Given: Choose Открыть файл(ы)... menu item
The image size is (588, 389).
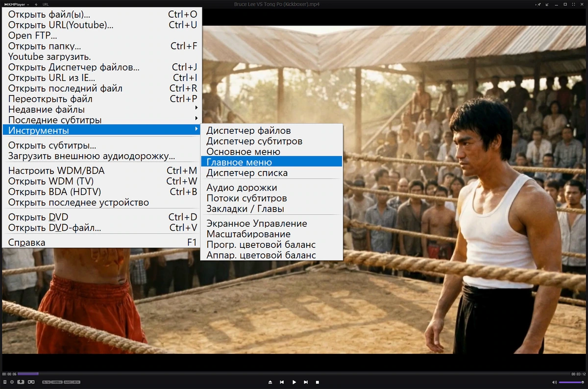Looking at the screenshot, I should [x=101, y=14].
